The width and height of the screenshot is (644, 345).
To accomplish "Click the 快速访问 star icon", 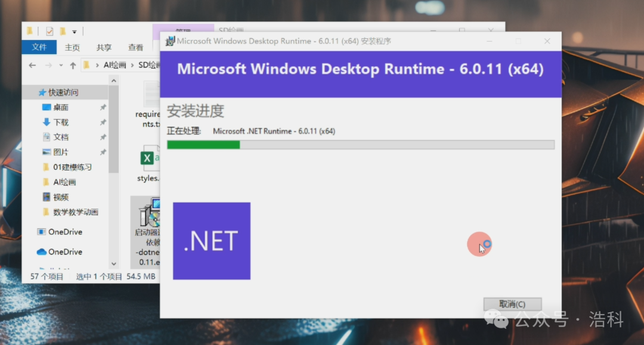I will coord(42,92).
